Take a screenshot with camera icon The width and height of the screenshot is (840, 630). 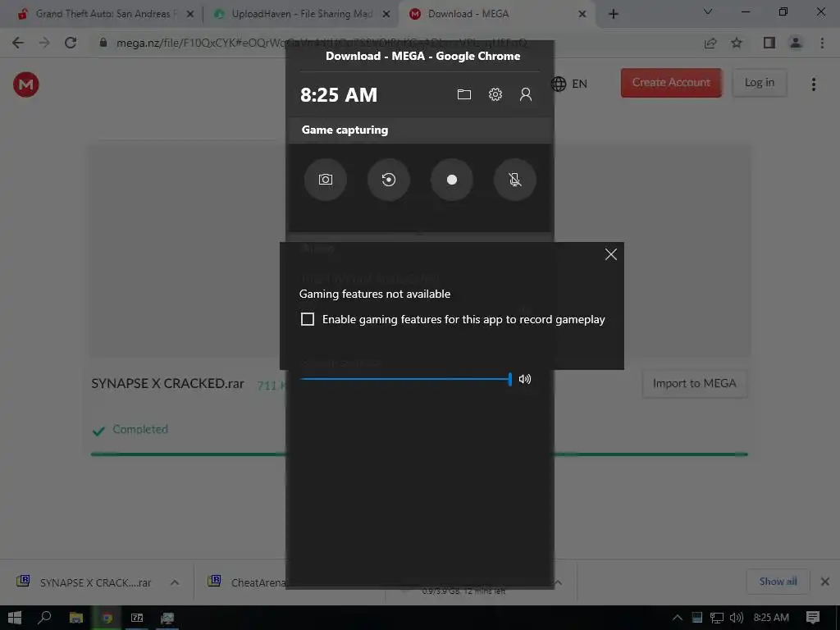pos(325,180)
